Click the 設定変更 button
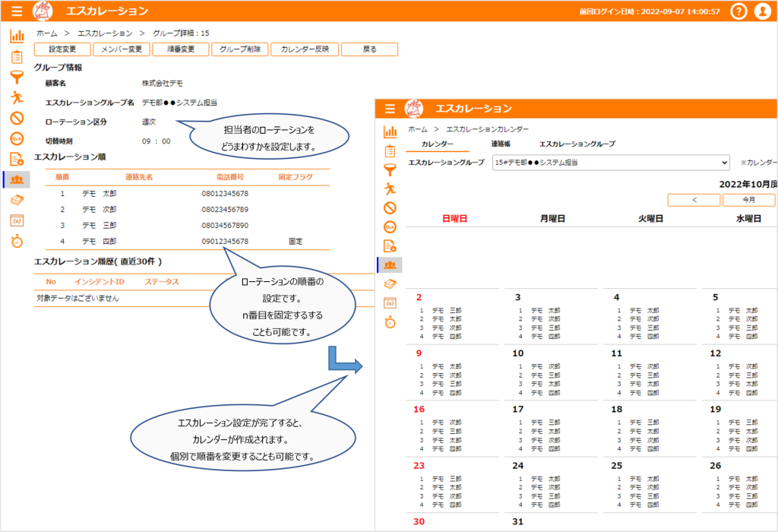Image resolution: width=778 pixels, height=532 pixels. coord(62,49)
